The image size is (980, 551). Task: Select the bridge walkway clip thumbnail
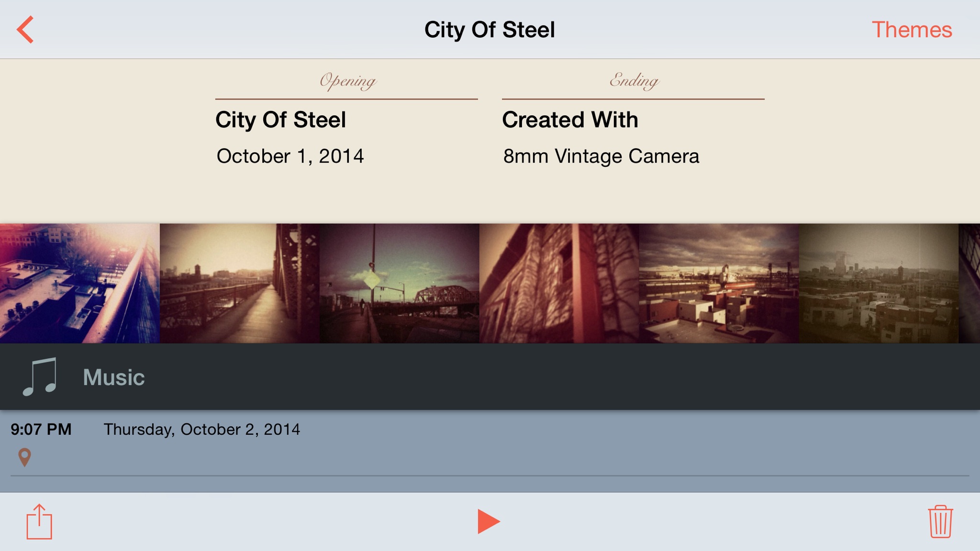[x=239, y=283]
